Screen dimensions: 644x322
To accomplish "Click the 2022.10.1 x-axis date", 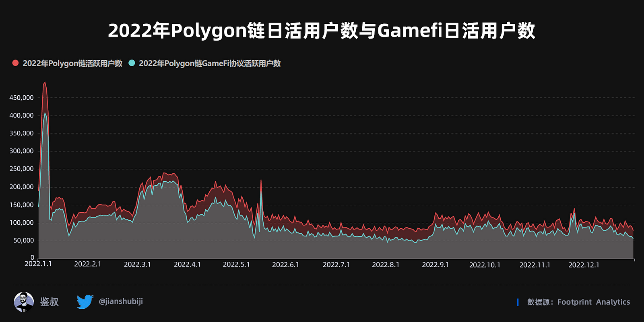I will tap(485, 265).
